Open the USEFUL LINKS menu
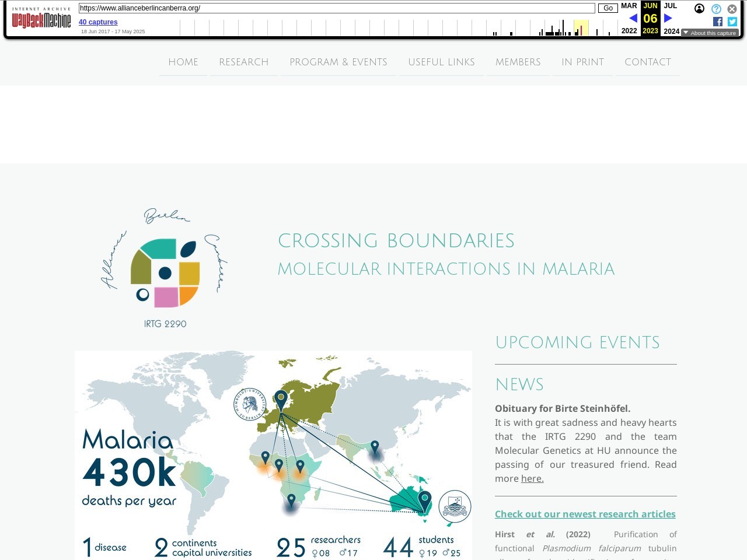This screenshot has height=560, width=747. 441,62
